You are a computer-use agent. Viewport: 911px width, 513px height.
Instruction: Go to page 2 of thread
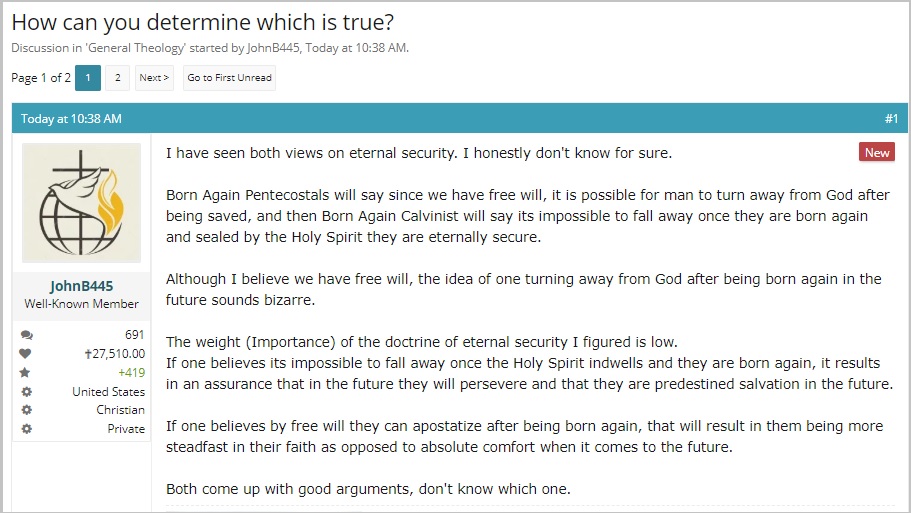[118, 78]
